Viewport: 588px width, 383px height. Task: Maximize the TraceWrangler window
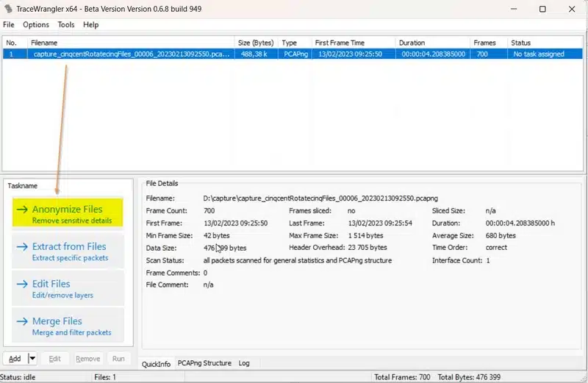(x=542, y=9)
